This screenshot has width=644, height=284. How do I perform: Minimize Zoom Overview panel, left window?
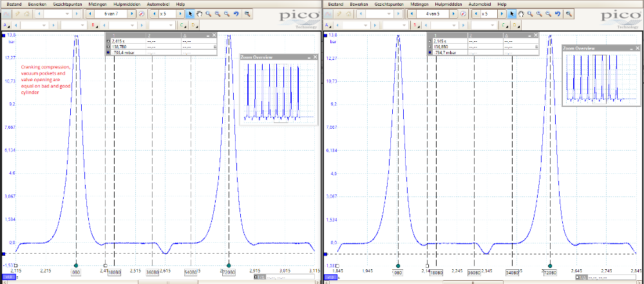click(x=308, y=57)
